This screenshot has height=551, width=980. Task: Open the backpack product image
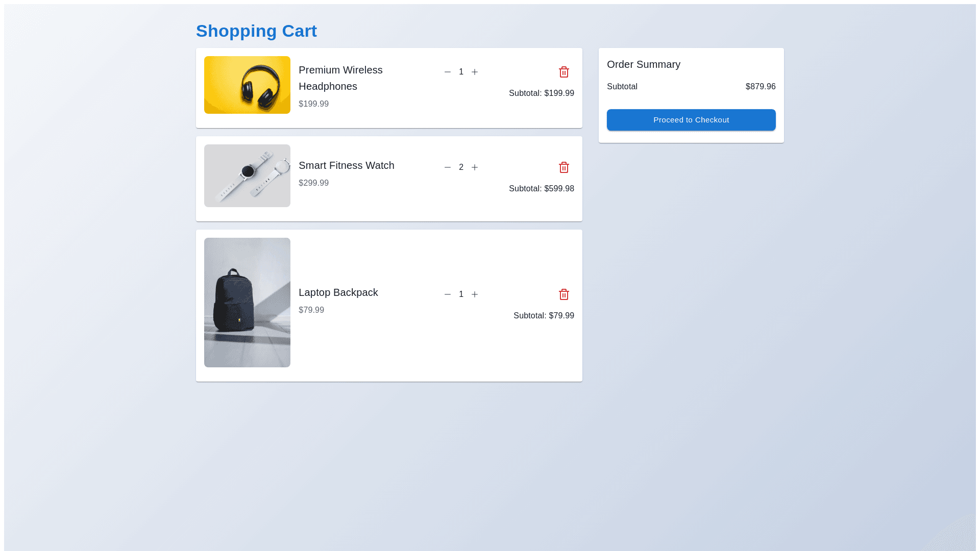click(x=247, y=302)
